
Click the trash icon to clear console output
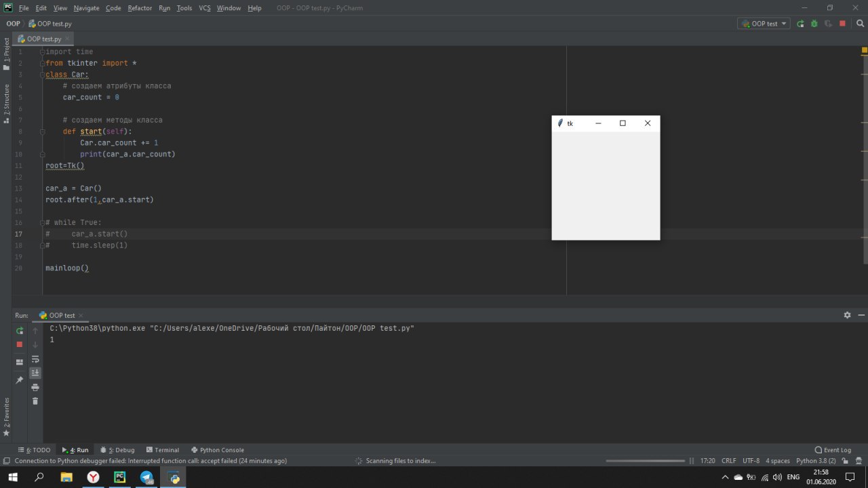[35, 401]
